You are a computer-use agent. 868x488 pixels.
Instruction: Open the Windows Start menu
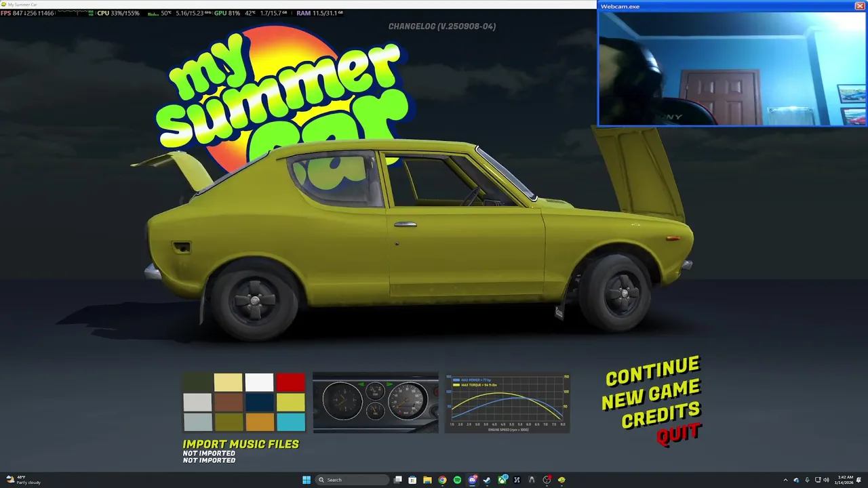[x=307, y=480]
